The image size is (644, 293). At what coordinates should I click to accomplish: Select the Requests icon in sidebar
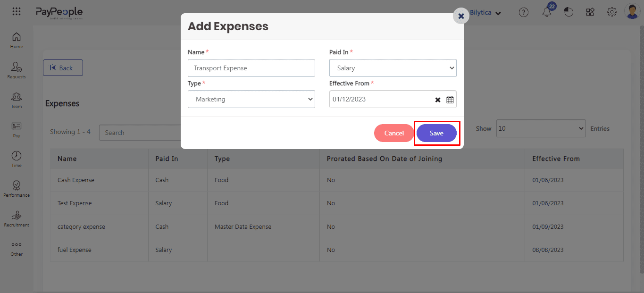coord(16,70)
